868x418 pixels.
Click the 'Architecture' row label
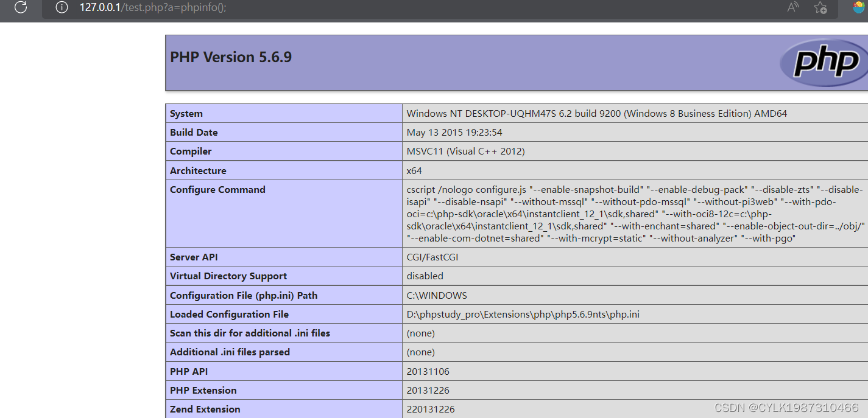pos(198,171)
